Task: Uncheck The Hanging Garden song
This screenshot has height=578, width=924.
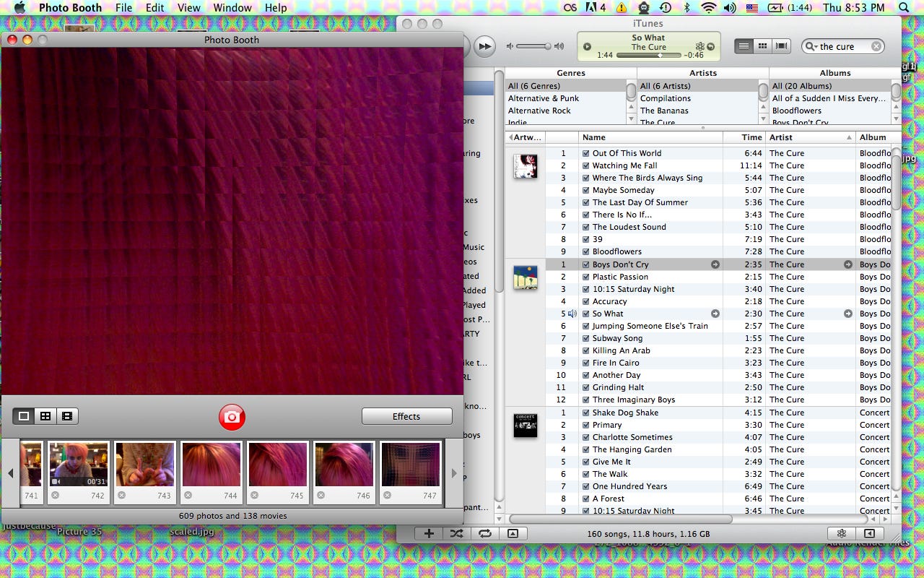Action: click(x=586, y=449)
